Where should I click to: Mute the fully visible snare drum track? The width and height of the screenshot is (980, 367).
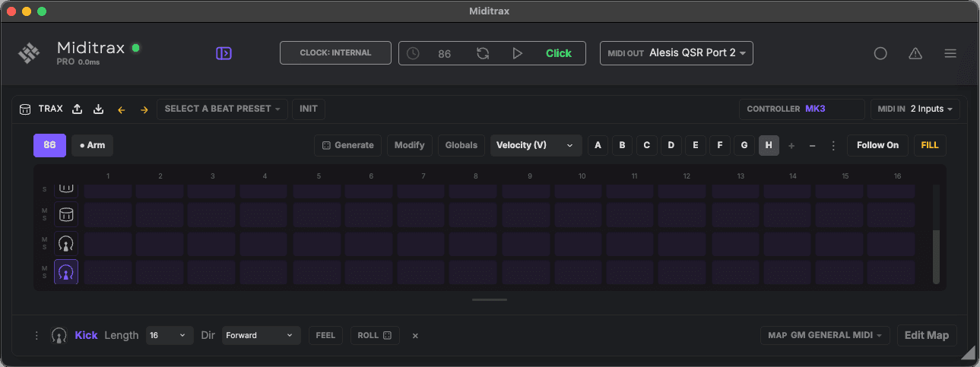44,210
